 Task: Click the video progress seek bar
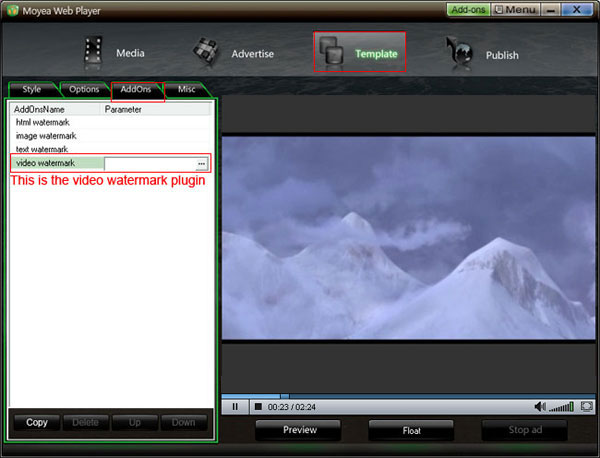(408, 396)
